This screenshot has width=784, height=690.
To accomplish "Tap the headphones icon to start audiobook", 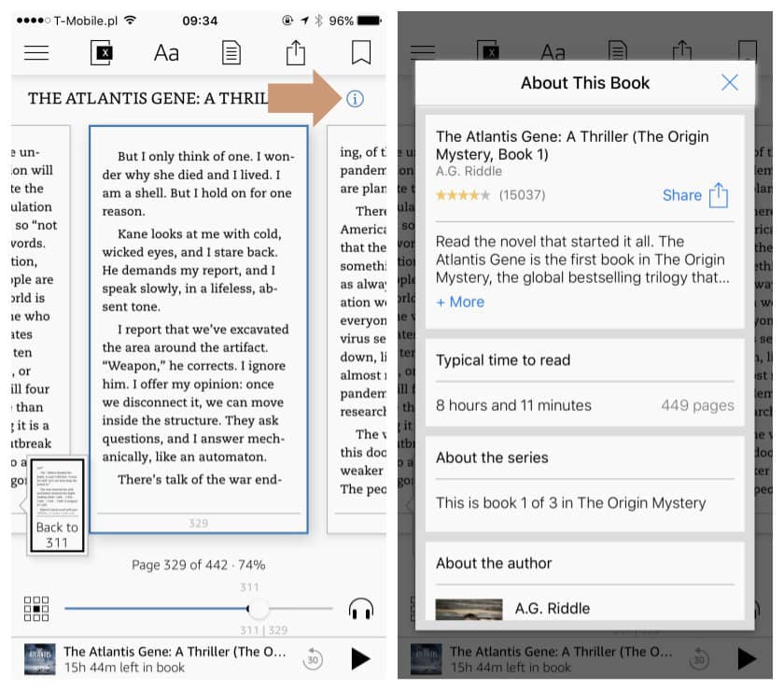I will (361, 608).
